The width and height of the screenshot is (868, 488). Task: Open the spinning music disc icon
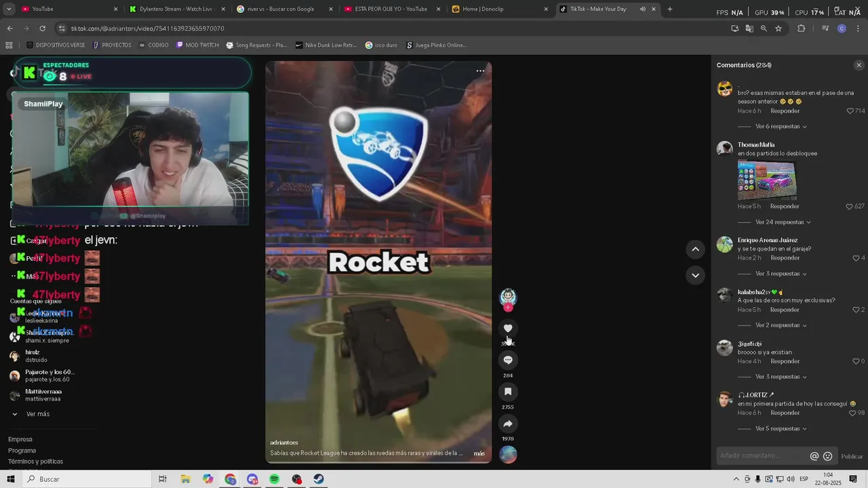point(508,455)
